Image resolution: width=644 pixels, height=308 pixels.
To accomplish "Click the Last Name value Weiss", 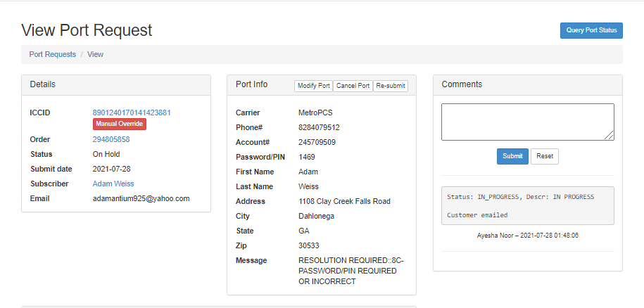I will [x=308, y=186].
